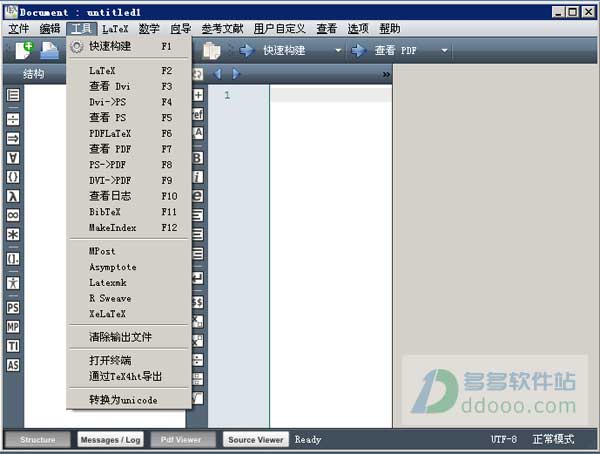Click the structure list icon in left sidebar

[13, 95]
